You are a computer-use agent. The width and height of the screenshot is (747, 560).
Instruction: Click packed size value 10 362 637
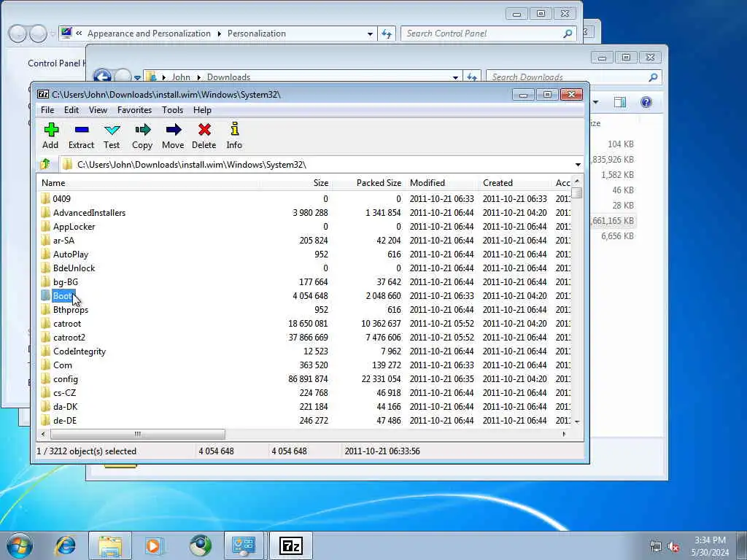pyautogui.click(x=381, y=323)
